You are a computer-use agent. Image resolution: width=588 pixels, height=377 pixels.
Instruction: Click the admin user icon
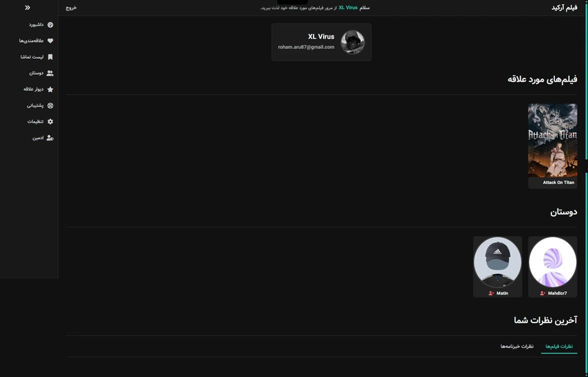50,138
